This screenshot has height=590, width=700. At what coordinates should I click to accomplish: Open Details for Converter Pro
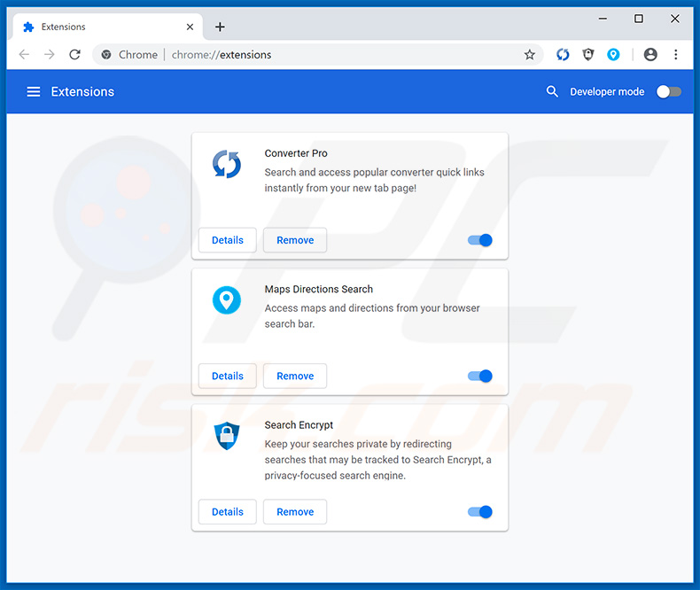click(x=228, y=240)
